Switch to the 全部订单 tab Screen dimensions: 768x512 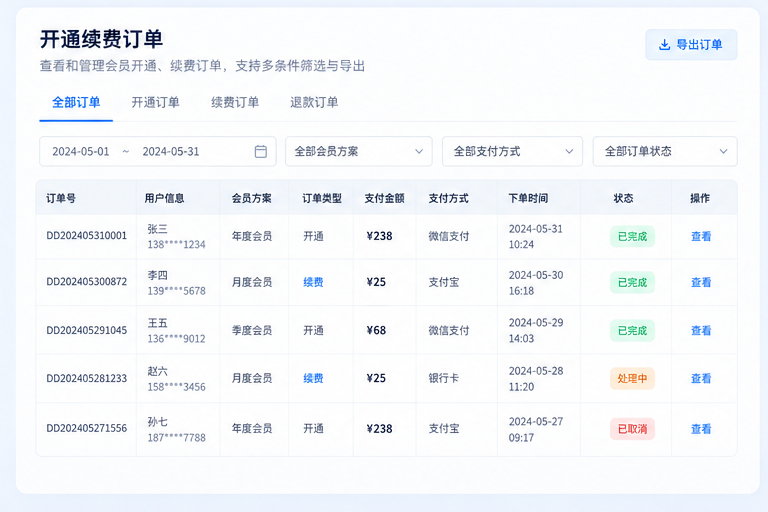[x=76, y=102]
